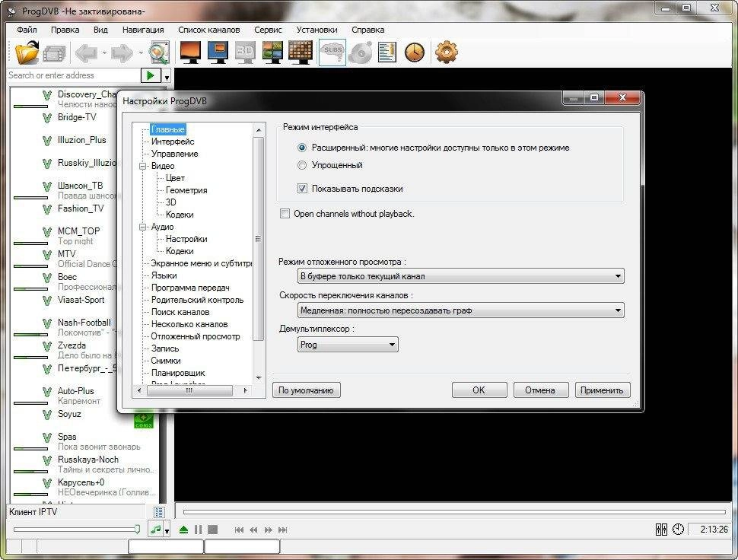Open the Демультиплексор Prog dropdown
Screen dimensions: 738x560
(x=348, y=345)
